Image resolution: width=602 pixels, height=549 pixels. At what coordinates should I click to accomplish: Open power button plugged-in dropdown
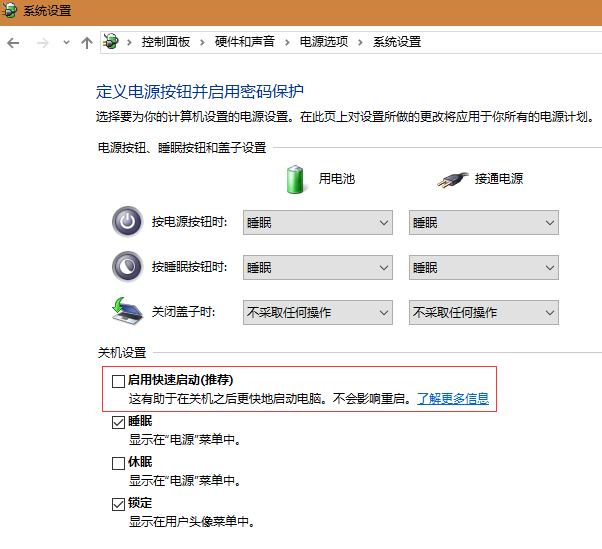click(x=484, y=222)
